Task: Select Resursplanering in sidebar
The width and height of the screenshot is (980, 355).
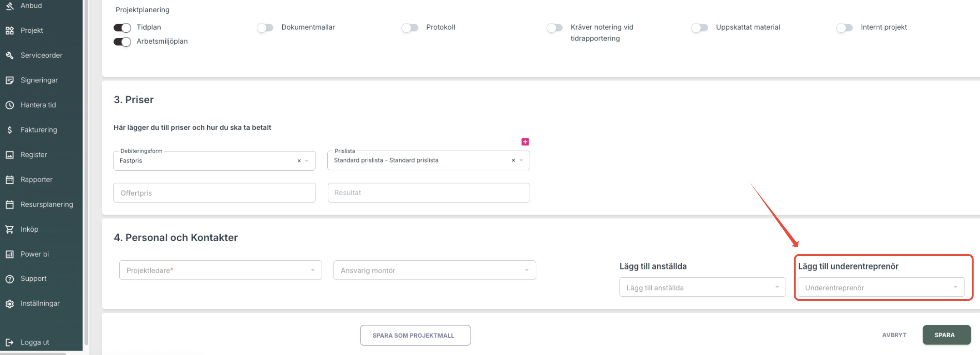Action: [46, 204]
